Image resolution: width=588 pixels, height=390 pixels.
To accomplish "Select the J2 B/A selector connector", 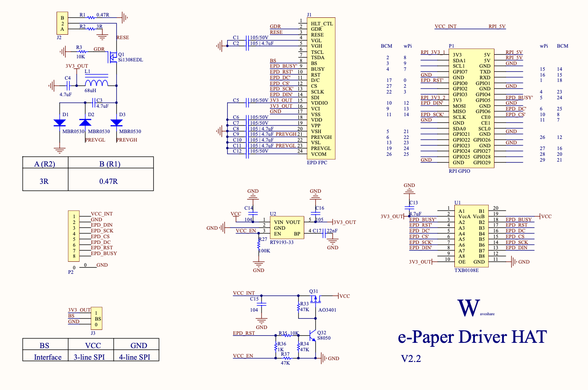I will pyautogui.click(x=62, y=24).
